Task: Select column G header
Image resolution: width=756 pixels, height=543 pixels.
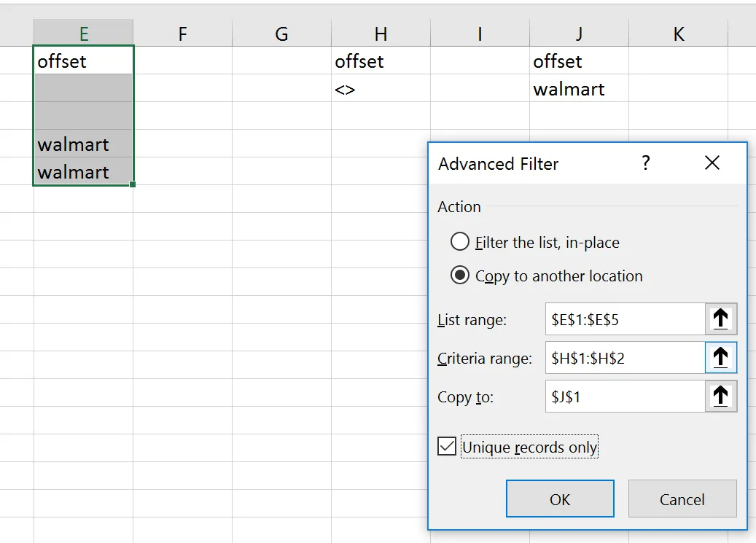Action: tap(281, 34)
